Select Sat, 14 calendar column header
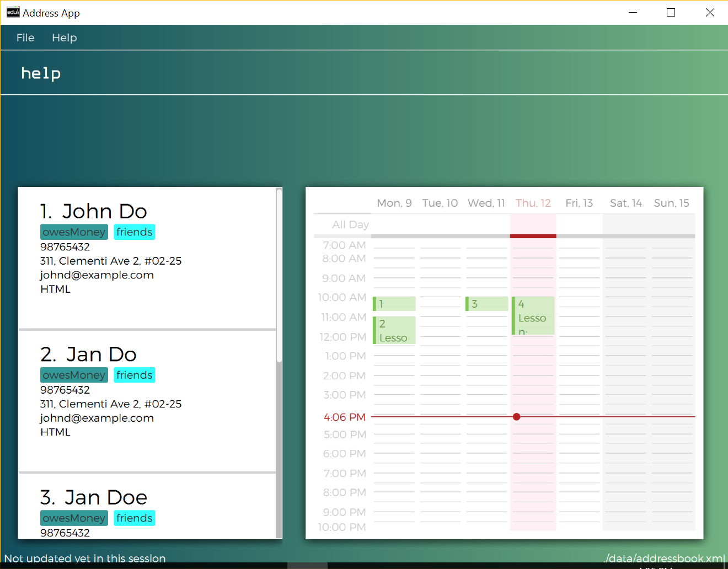728x569 pixels. [626, 203]
